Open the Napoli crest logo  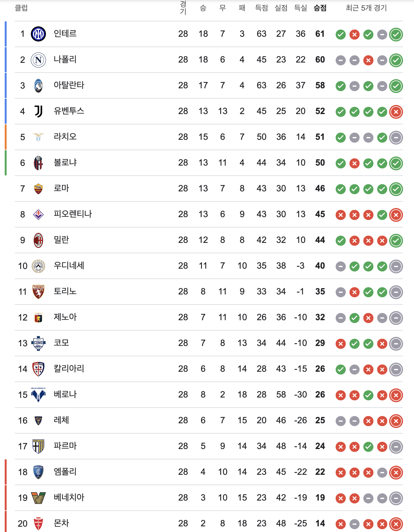pos(38,60)
